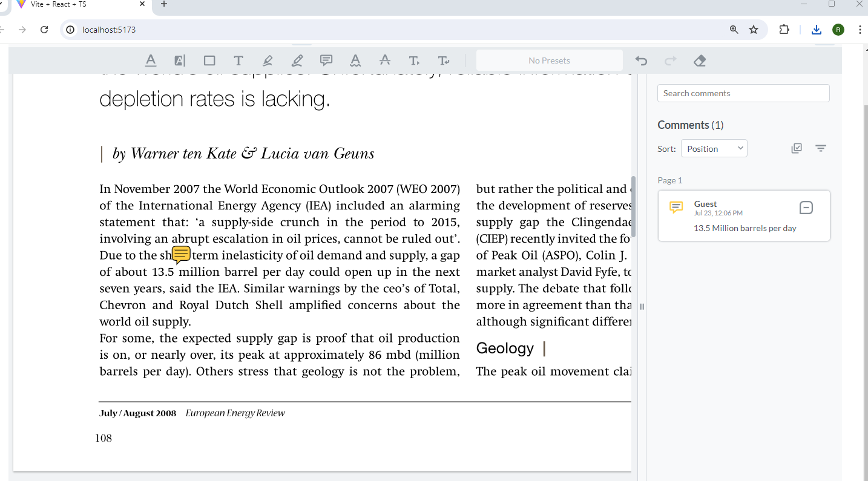
Task: Click the yellow note icon on Guest's comment
Action: (x=676, y=208)
